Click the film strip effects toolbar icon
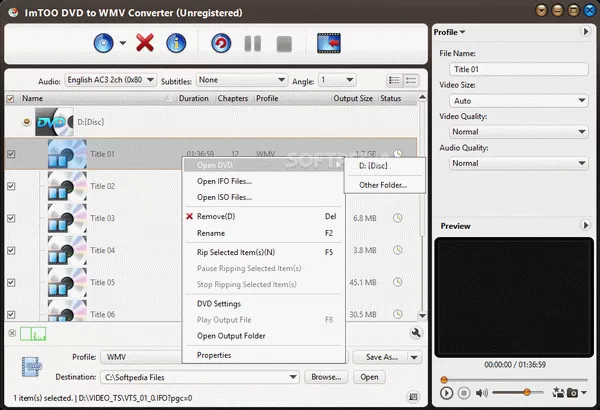 (329, 43)
